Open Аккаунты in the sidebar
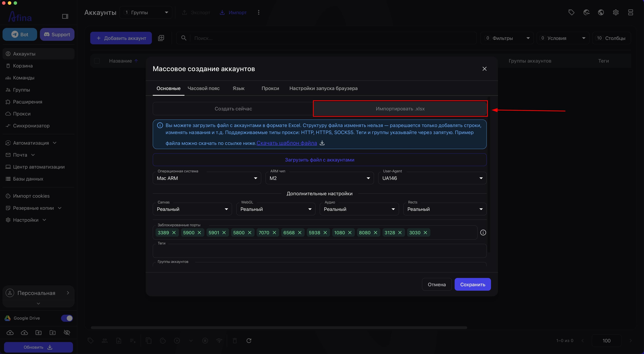644x354 pixels. [x=39, y=54]
